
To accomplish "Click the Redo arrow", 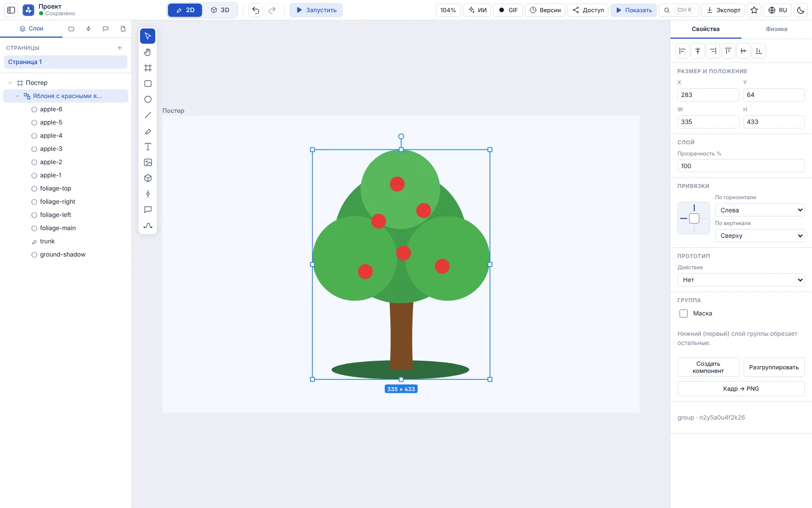I will coord(272,10).
